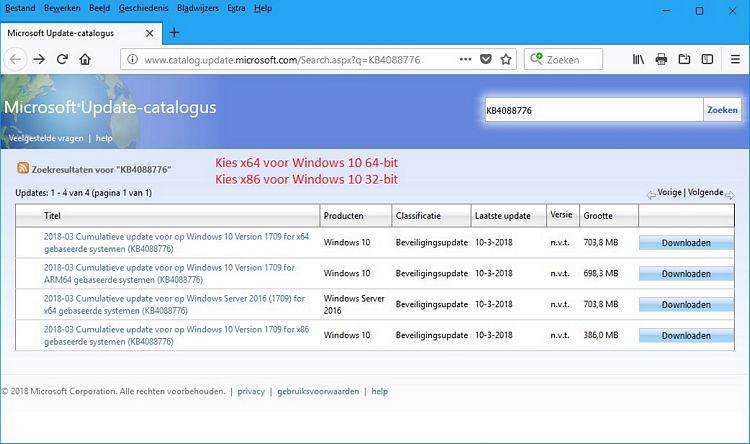Viewport: 750px width, 444px height.
Task: Download the 386,0 MB x86 update
Action: [686, 335]
